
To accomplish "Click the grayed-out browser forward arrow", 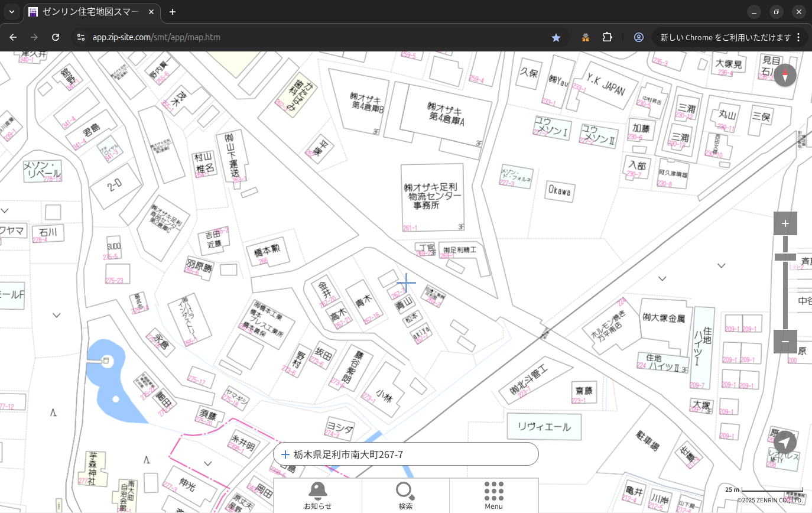I will (34, 37).
